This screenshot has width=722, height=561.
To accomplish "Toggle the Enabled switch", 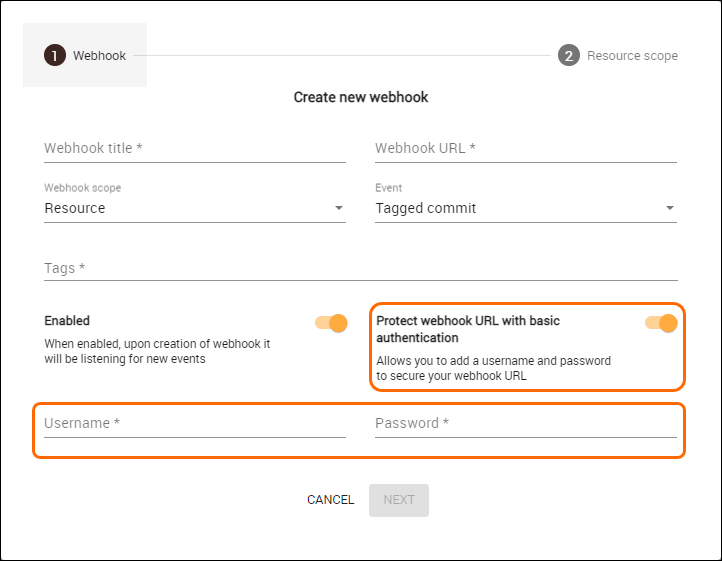I will pos(331,323).
